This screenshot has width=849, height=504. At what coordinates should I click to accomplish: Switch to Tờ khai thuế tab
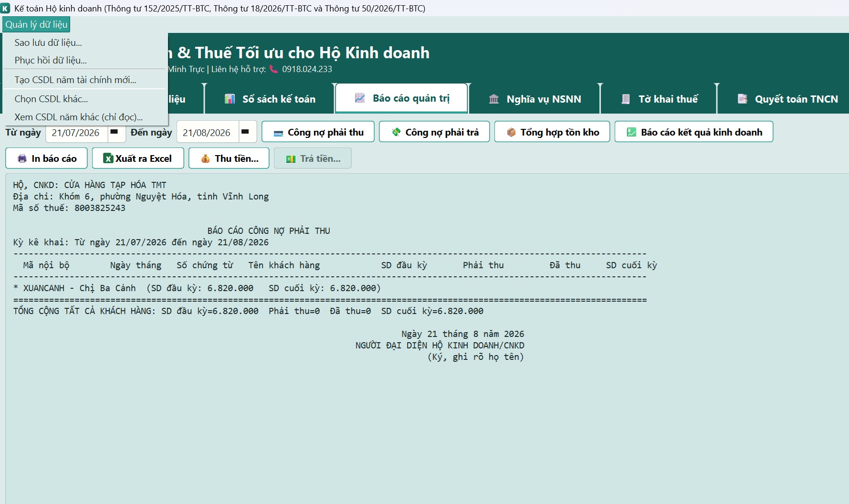tap(659, 99)
